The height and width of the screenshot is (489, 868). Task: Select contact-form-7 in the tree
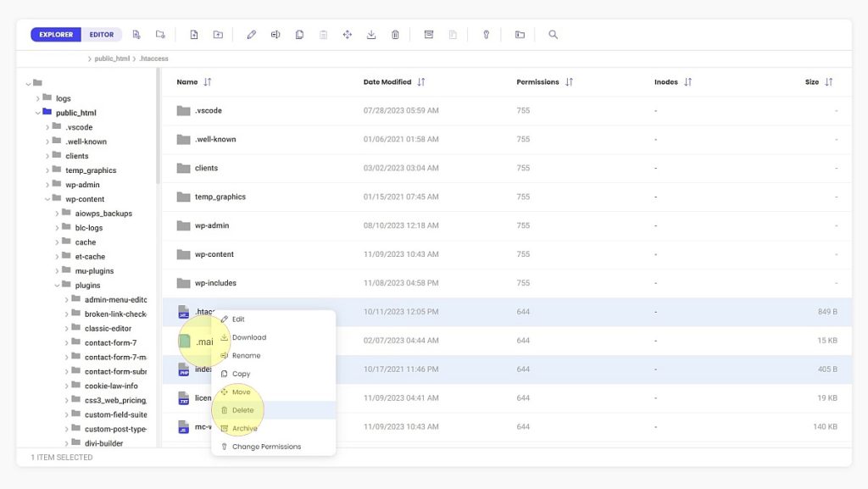(x=111, y=343)
